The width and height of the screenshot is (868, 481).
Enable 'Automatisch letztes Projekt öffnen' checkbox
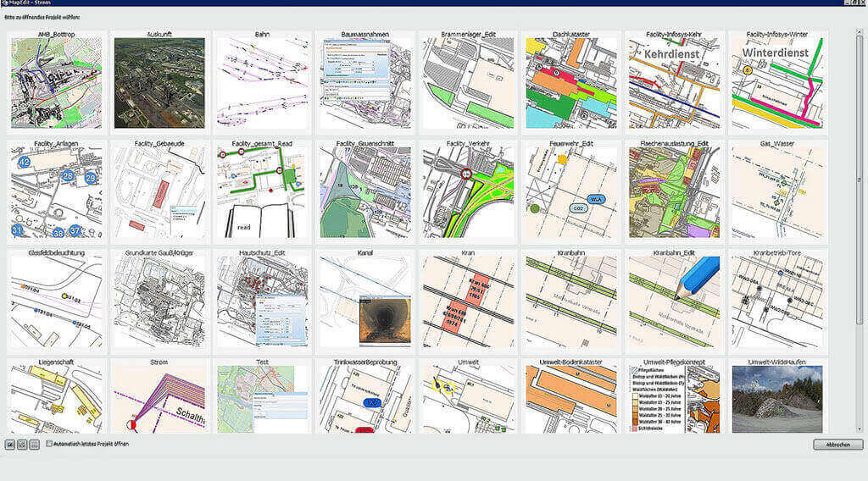tap(50, 444)
